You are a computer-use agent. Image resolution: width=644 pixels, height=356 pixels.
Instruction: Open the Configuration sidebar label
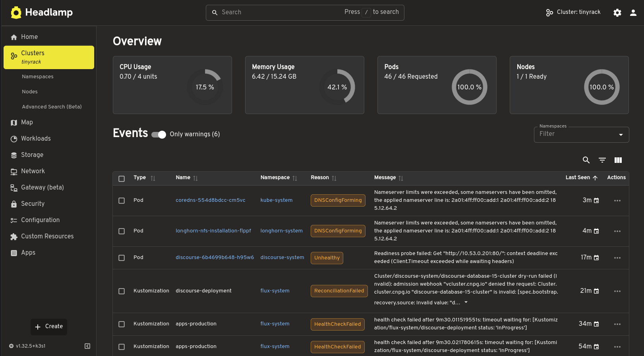40,220
